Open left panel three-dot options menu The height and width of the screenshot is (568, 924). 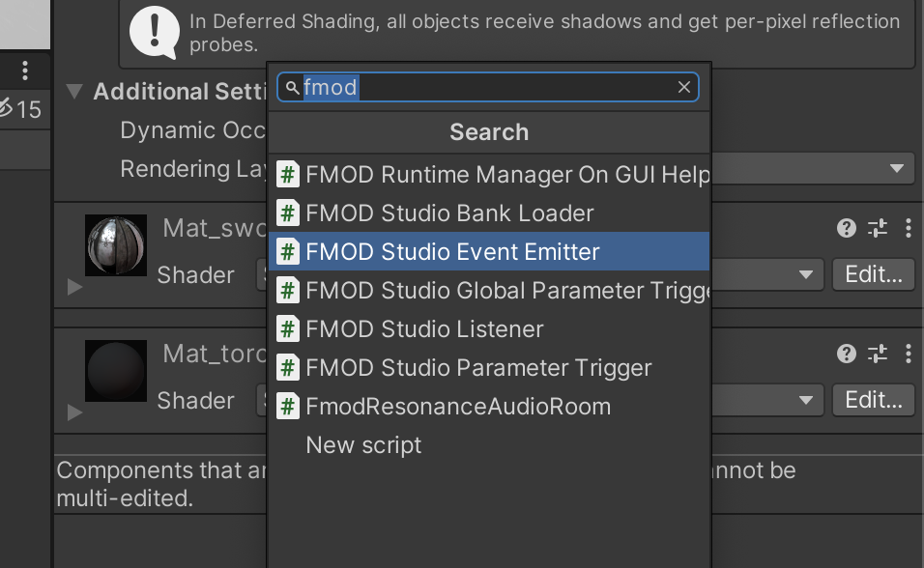[25, 71]
